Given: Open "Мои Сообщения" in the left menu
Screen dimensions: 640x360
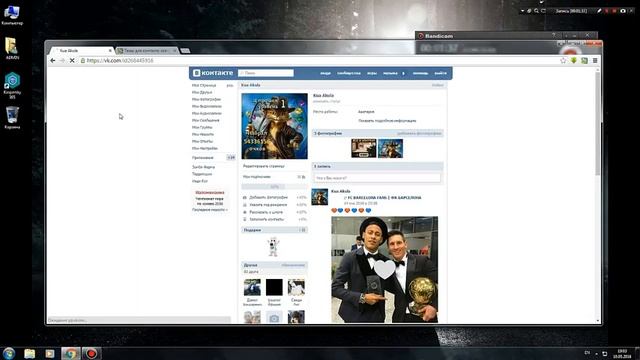Looking at the screenshot, I should coord(206,120).
